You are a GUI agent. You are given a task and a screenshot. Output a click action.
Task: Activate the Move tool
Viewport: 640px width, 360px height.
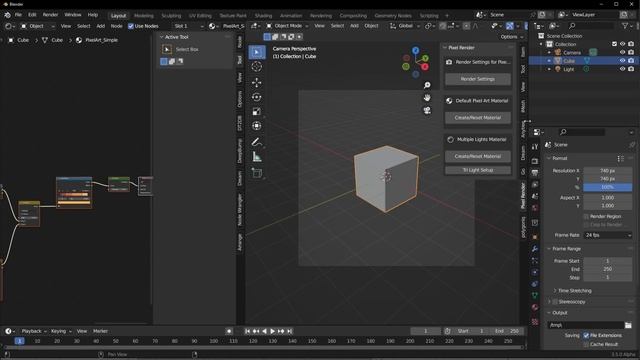tap(257, 82)
